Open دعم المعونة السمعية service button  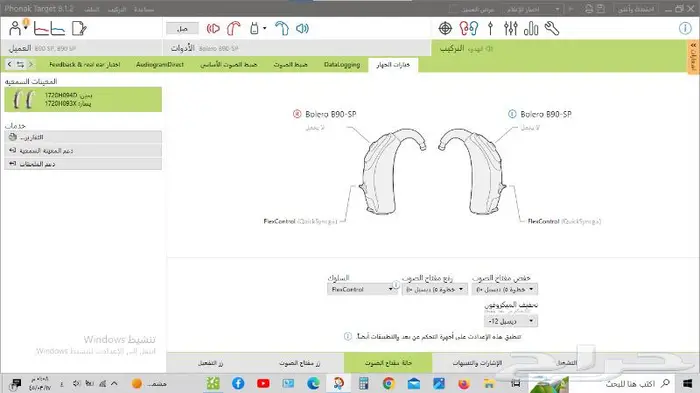[83, 151]
